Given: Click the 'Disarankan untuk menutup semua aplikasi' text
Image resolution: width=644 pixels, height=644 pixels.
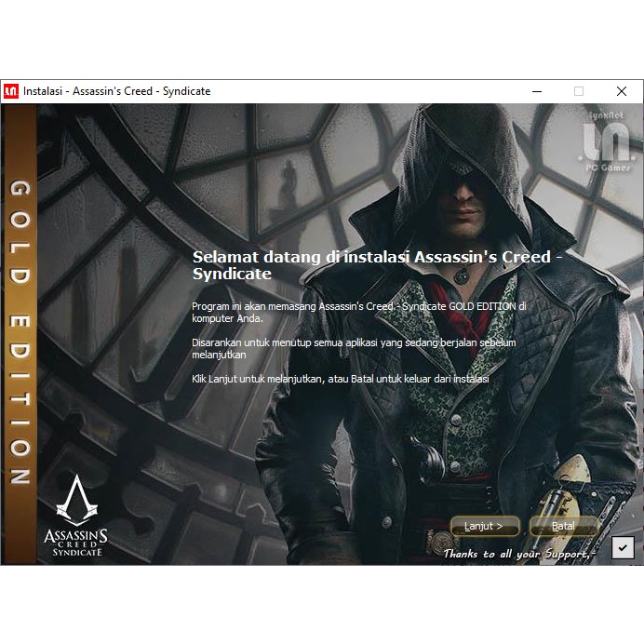Looking at the screenshot, I should click(354, 348).
